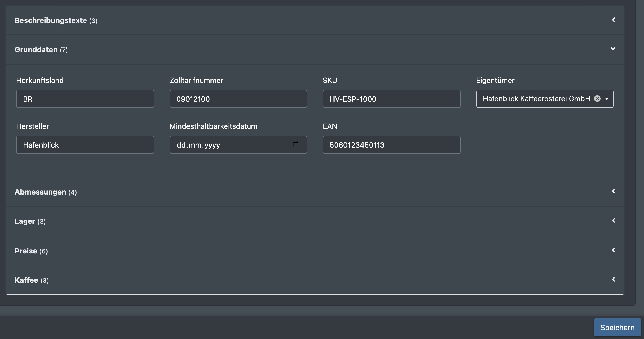This screenshot has width=644, height=339.
Task: Expand the Beschreibungstexte section chevron
Action: click(x=613, y=20)
